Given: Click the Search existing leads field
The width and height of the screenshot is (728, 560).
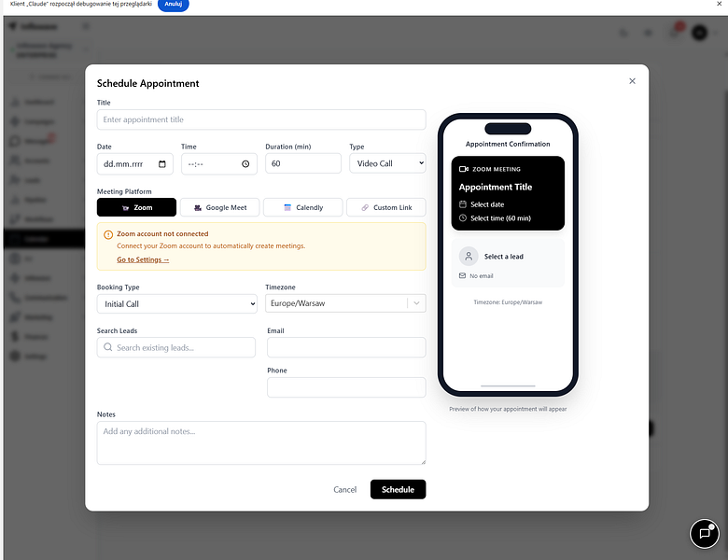Looking at the screenshot, I should tap(176, 348).
